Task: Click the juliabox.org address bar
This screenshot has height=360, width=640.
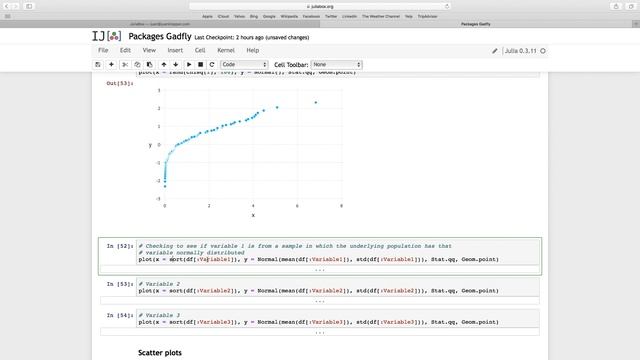Action: [320, 7]
